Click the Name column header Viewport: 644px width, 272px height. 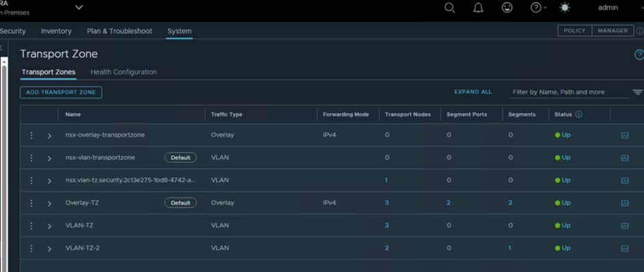tap(73, 114)
